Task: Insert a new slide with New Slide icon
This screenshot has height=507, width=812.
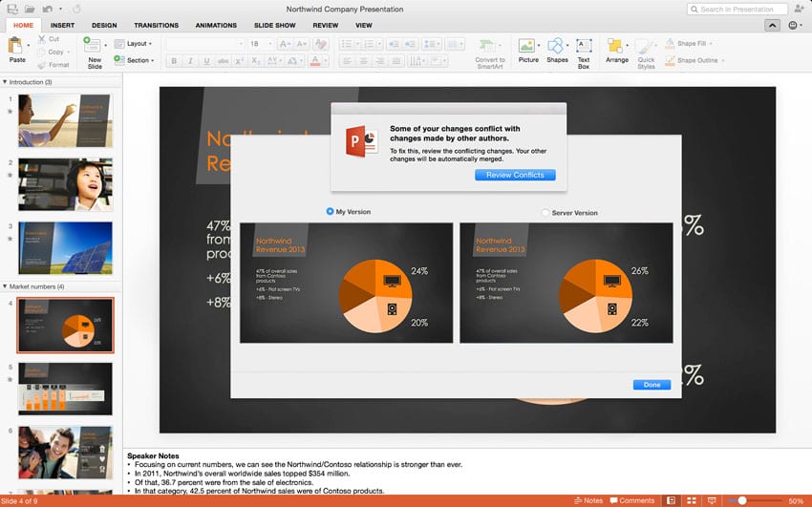Action: click(x=94, y=46)
